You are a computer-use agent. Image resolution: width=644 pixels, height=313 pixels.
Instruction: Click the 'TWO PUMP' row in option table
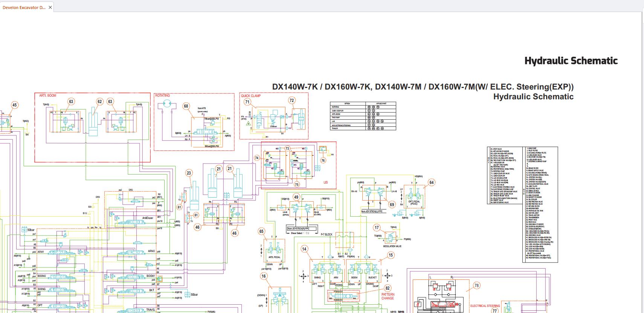click(363, 118)
